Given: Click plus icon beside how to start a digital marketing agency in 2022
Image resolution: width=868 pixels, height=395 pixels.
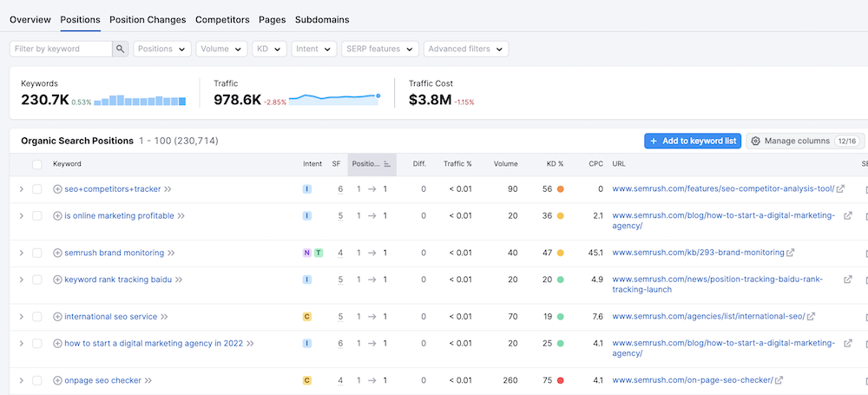Looking at the screenshot, I should coord(57,344).
